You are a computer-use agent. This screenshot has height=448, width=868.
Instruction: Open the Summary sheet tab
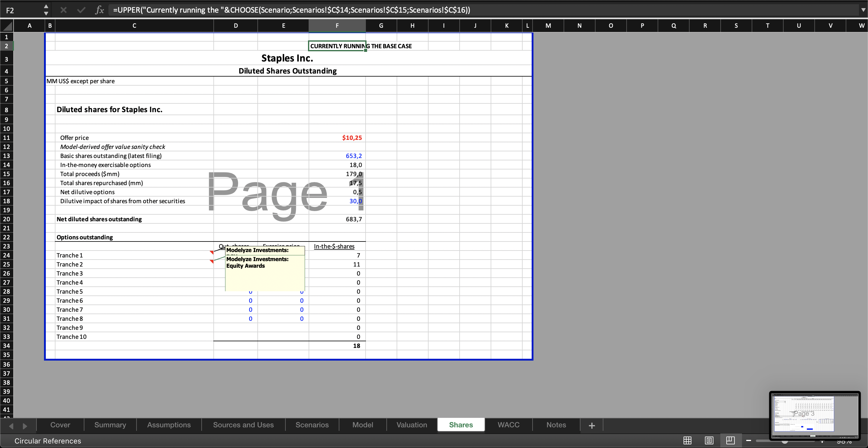(x=110, y=425)
